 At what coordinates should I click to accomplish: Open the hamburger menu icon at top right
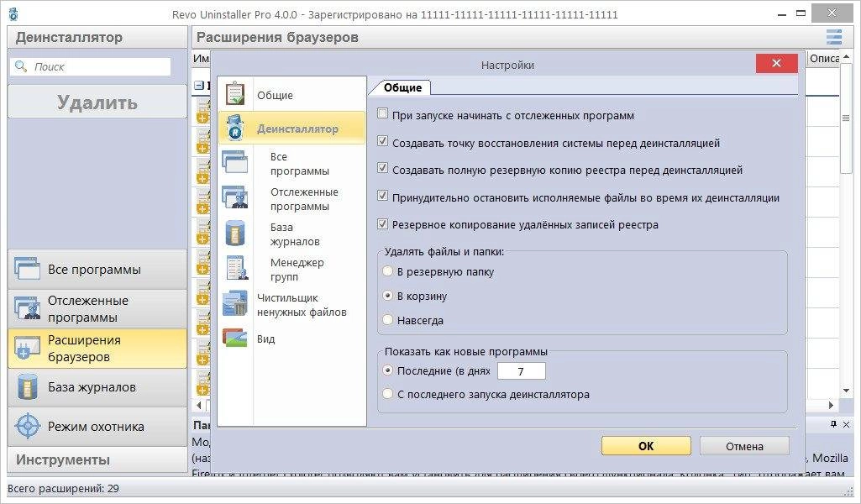(833, 37)
